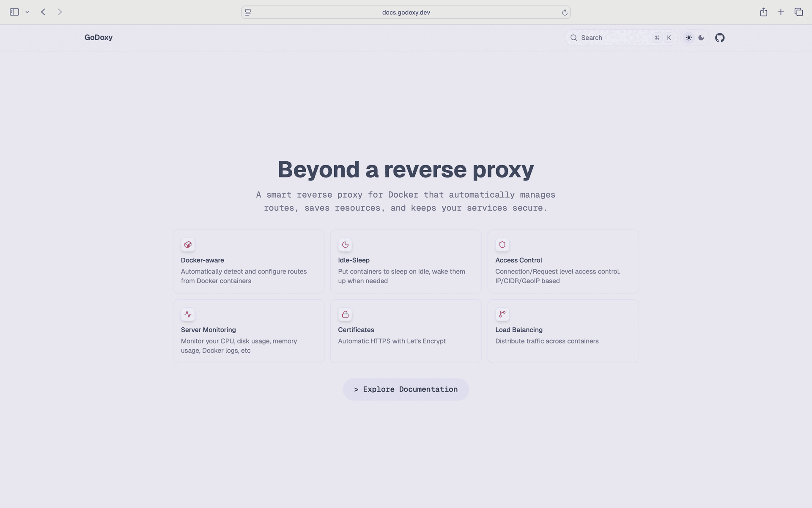Viewport: 812px width, 508px height.
Task: Go to the GoDoxy home link
Action: pyautogui.click(x=98, y=38)
